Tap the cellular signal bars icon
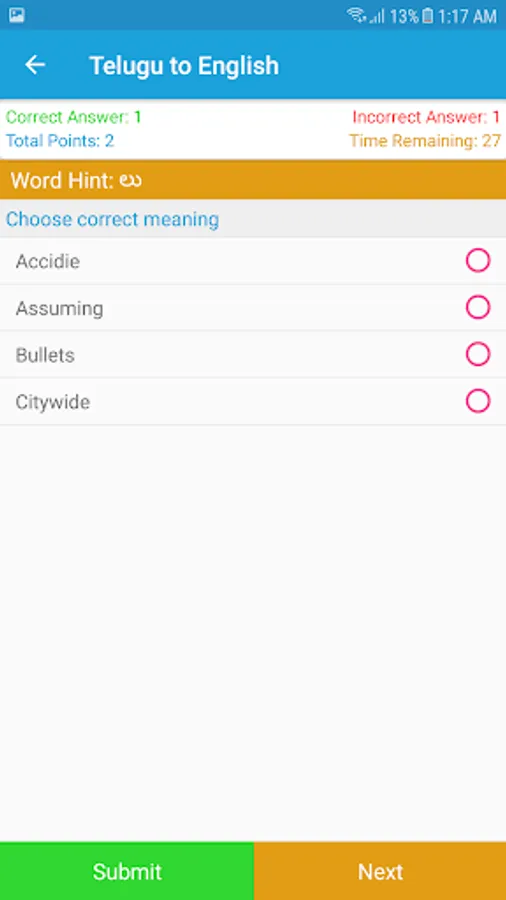This screenshot has height=900, width=506. point(377,16)
